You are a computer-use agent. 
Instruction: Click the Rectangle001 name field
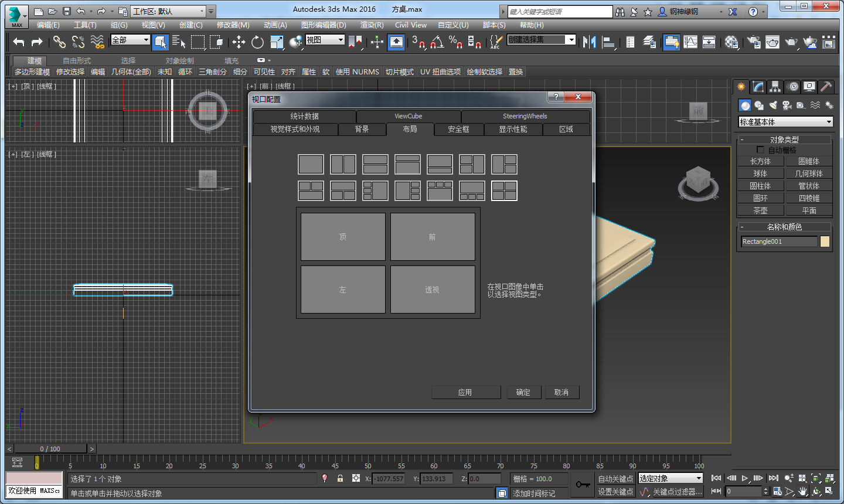pyautogui.click(x=778, y=241)
